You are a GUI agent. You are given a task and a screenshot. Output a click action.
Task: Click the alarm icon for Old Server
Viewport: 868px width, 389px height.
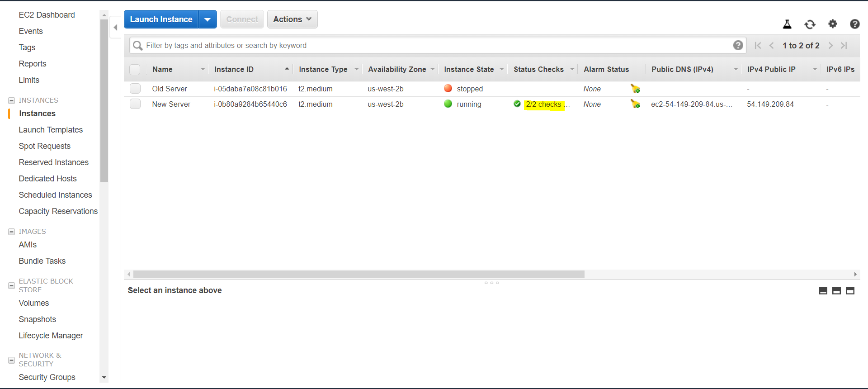pos(635,89)
